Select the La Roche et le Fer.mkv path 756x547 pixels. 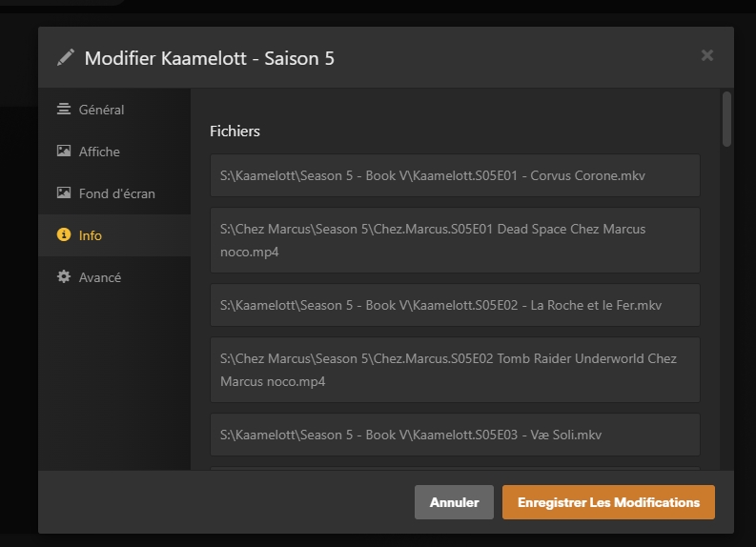click(x=455, y=305)
